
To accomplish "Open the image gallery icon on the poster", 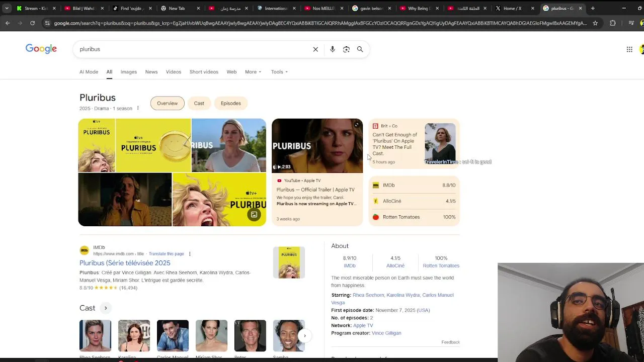I will [254, 215].
